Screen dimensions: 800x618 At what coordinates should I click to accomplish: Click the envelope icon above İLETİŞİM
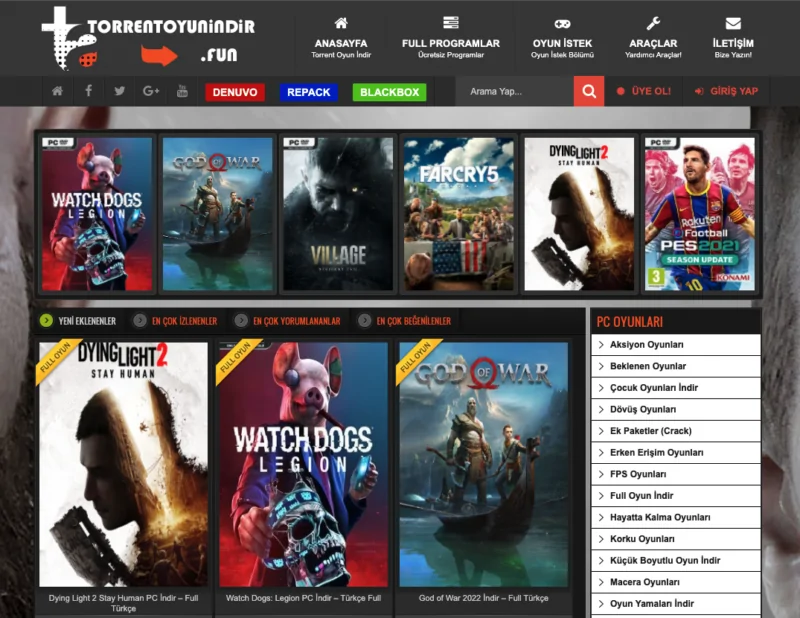pyautogui.click(x=733, y=23)
